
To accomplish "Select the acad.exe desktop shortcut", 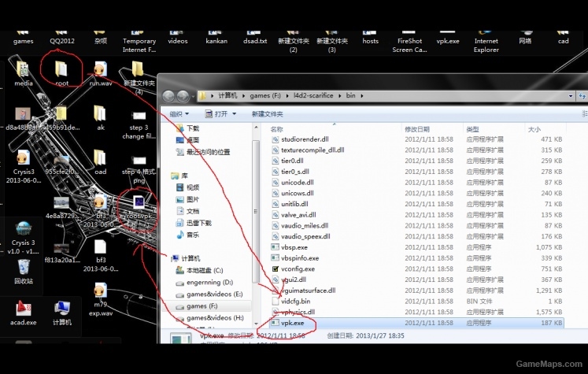I will coord(24,313).
